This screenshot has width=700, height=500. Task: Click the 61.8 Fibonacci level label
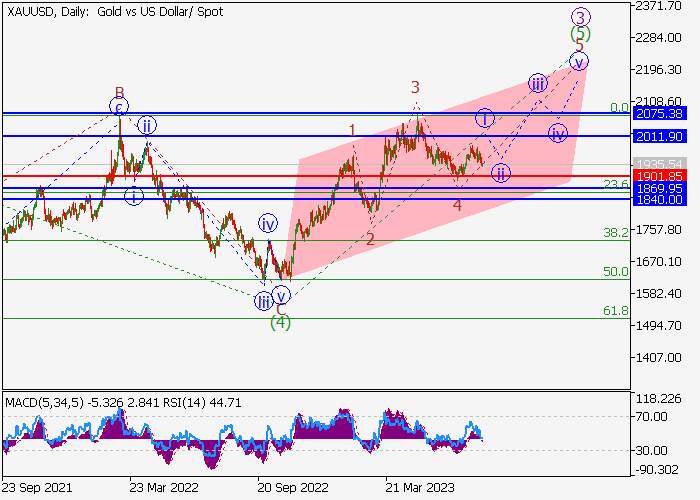[616, 311]
